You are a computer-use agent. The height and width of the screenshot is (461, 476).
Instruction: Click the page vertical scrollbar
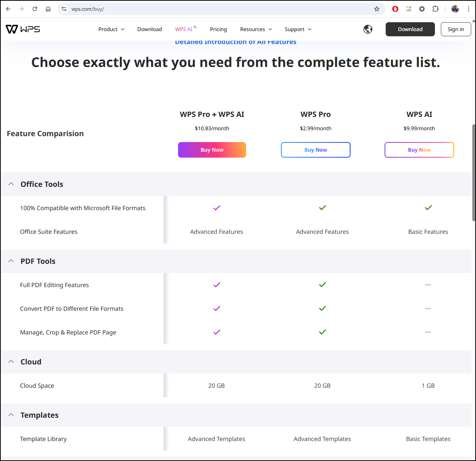coord(474,173)
